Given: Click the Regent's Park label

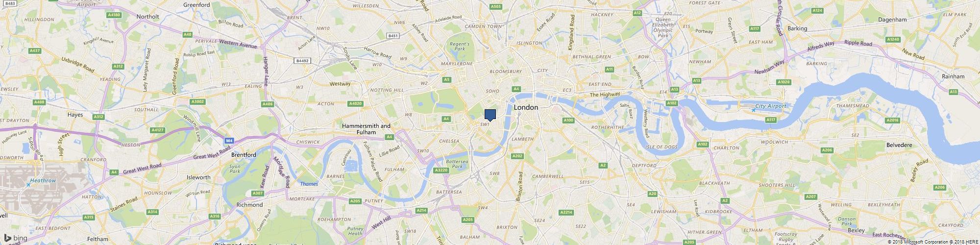Looking at the screenshot, I should point(460,47).
